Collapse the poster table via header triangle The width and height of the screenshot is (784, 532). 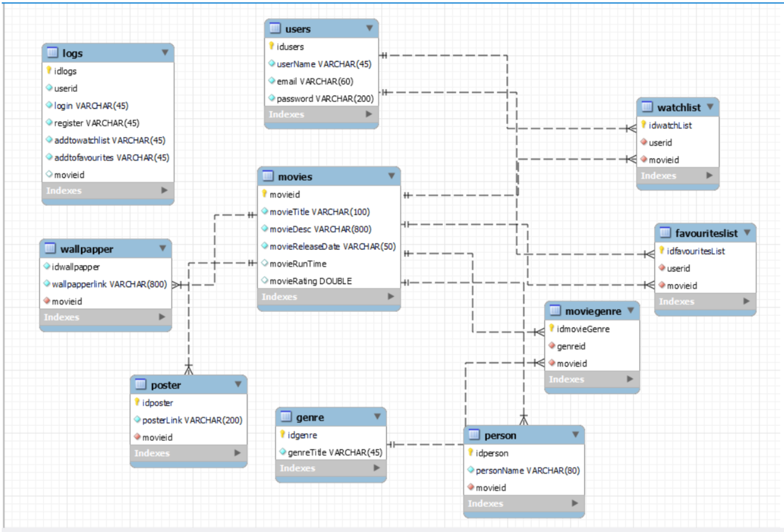pyautogui.click(x=238, y=384)
